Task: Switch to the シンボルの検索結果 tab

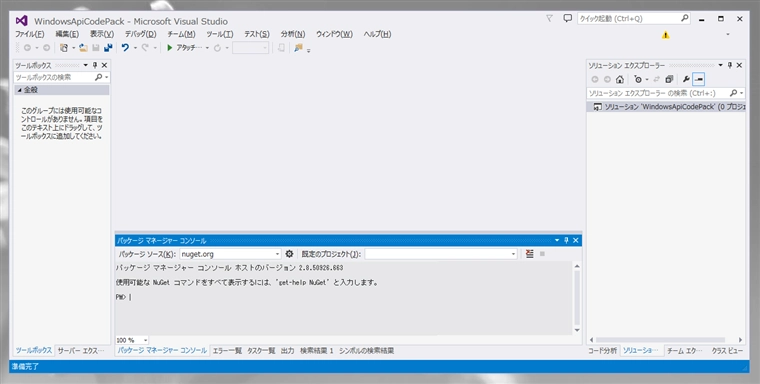Action: 366,351
